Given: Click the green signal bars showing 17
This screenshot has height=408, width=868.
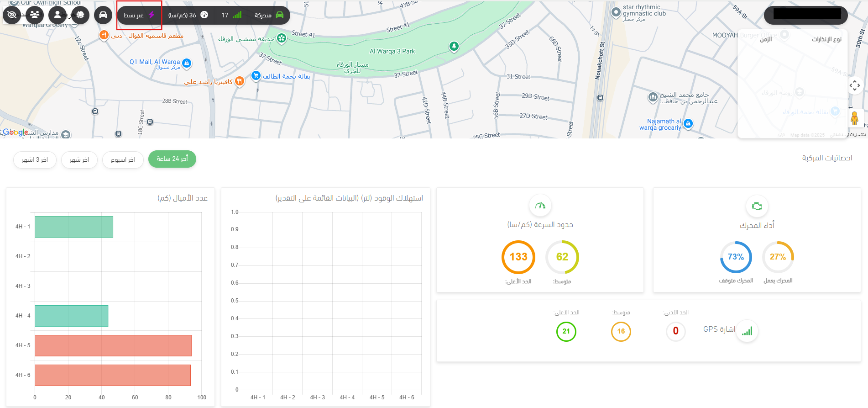Looking at the screenshot, I should (x=237, y=15).
